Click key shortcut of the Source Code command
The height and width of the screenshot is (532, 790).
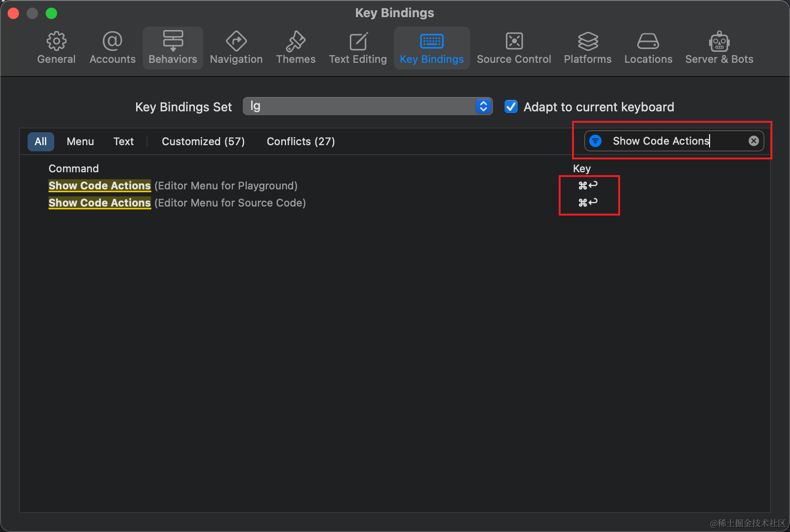click(588, 203)
